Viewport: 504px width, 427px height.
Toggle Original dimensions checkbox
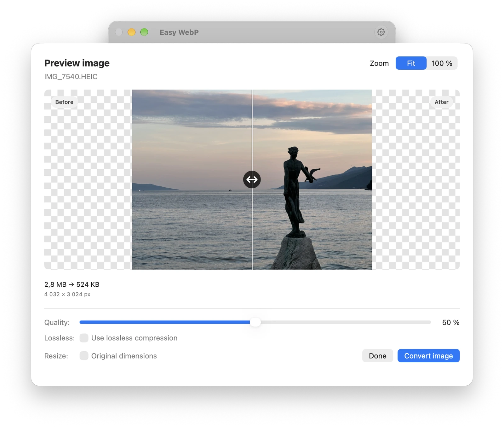pos(84,356)
